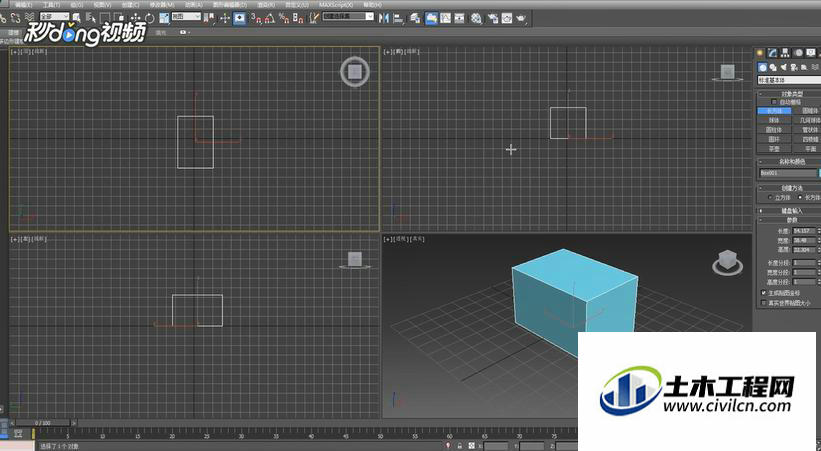This screenshot has height=451, width=821.
Task: Toggle the Percent Snap icon
Action: 284,18
